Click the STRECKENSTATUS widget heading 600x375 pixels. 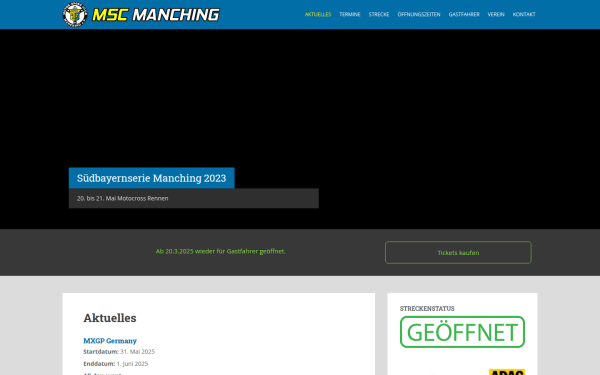point(427,308)
